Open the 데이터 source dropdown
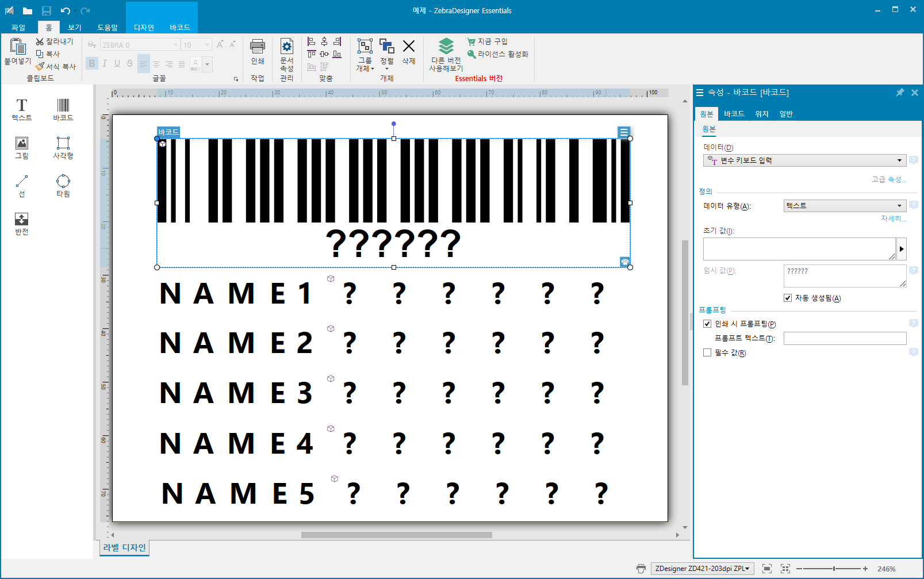This screenshot has width=924, height=579. (804, 160)
